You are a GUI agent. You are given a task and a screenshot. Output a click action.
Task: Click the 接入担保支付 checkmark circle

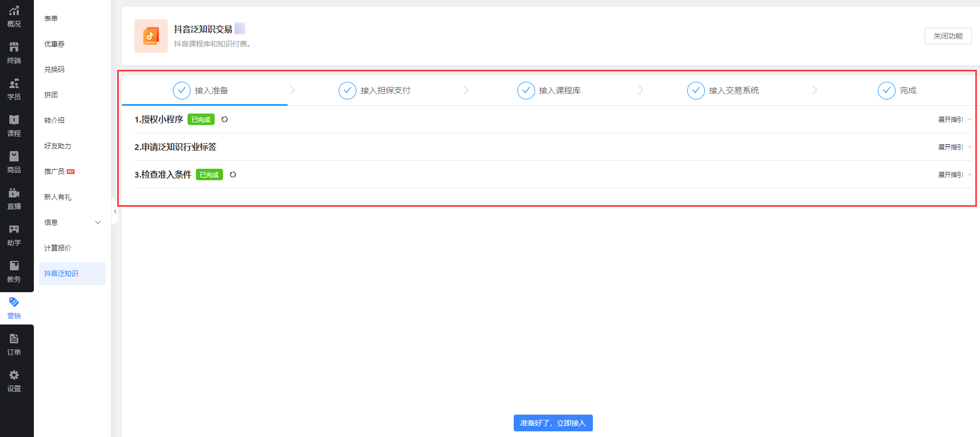point(348,90)
